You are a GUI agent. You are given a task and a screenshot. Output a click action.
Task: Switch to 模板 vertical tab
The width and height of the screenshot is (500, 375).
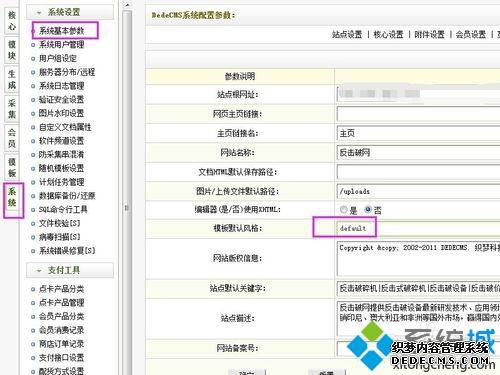click(x=12, y=168)
